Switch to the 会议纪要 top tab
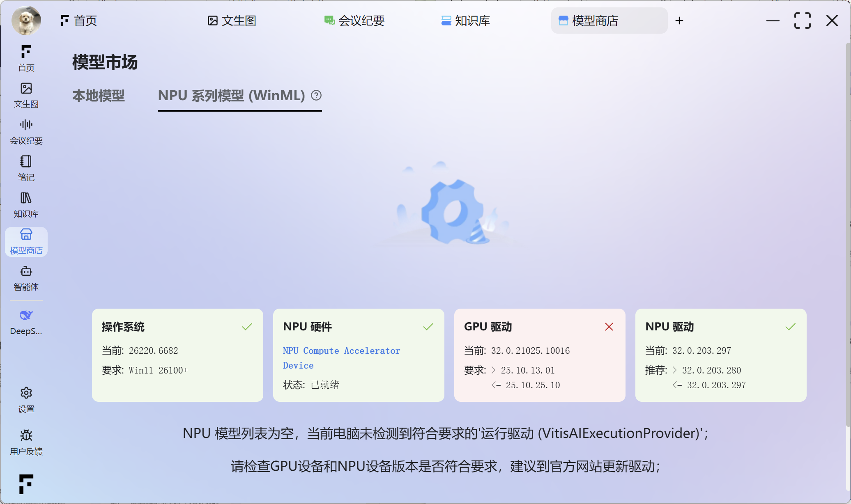This screenshot has height=504, width=851. click(354, 21)
